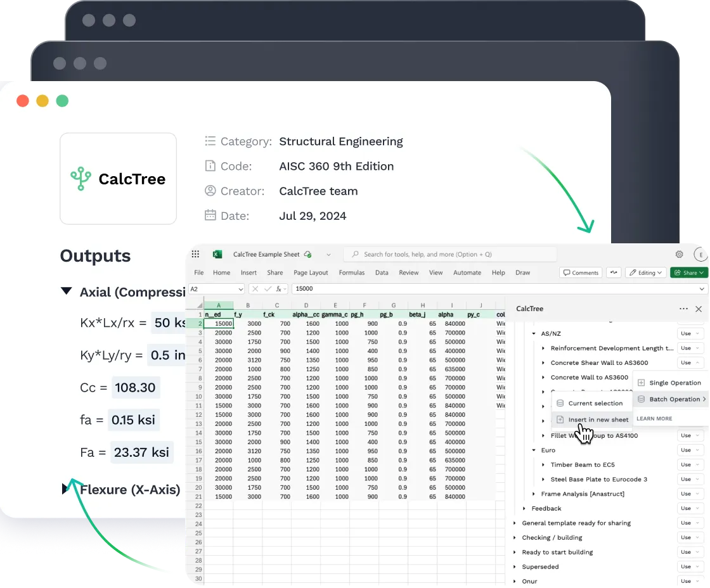Click the activity catch-up icon button

pos(614,272)
